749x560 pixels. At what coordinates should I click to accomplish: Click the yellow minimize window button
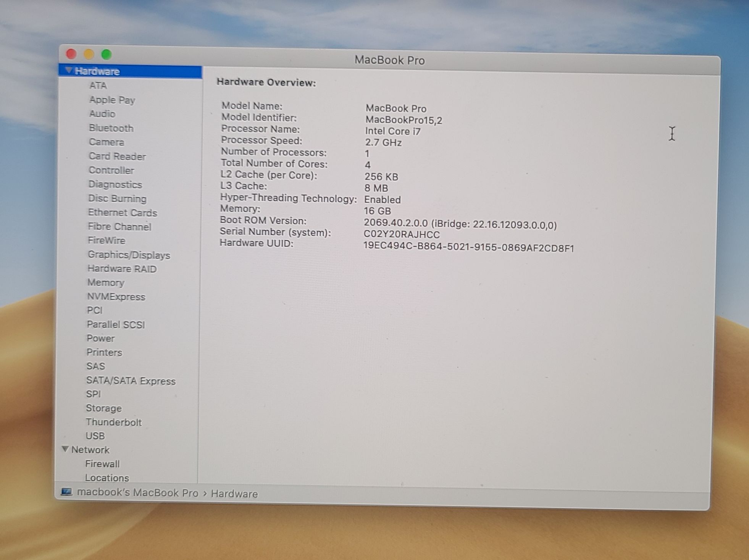[x=89, y=55]
